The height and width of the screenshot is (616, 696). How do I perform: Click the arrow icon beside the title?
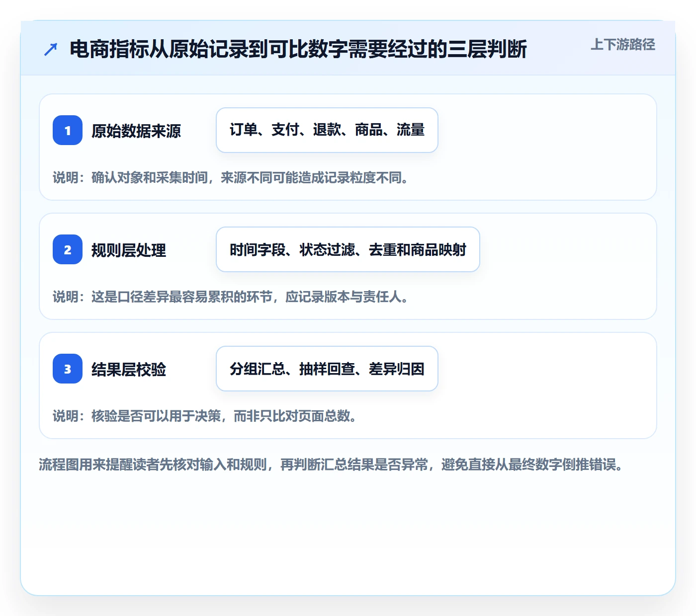[x=51, y=49]
